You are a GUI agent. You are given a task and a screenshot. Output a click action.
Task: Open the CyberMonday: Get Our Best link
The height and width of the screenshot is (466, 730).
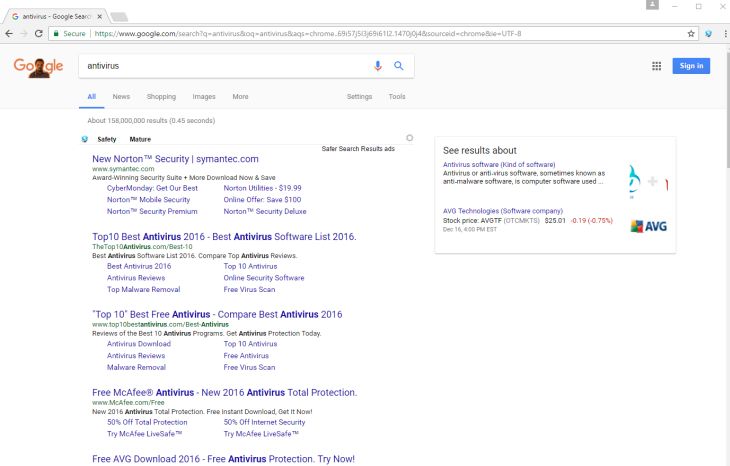point(152,188)
